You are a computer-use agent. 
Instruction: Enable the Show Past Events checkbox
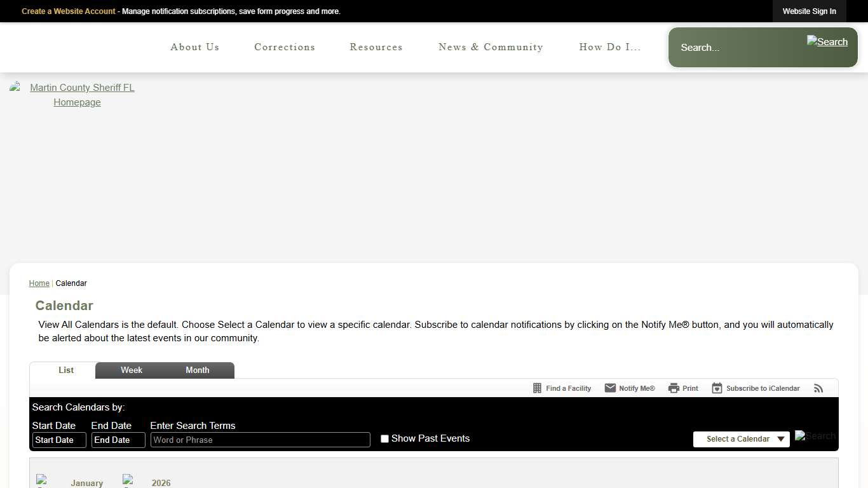coord(384,439)
